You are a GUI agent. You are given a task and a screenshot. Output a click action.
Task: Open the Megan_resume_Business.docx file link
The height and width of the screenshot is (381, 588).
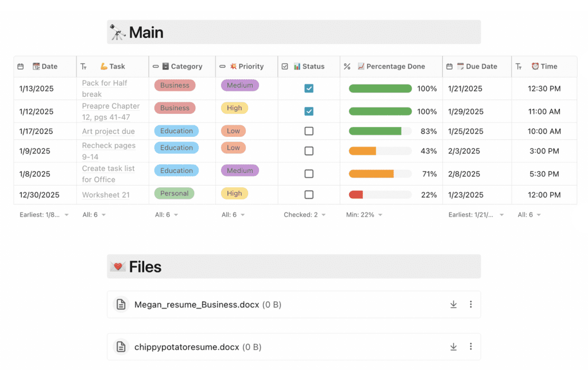tap(196, 305)
